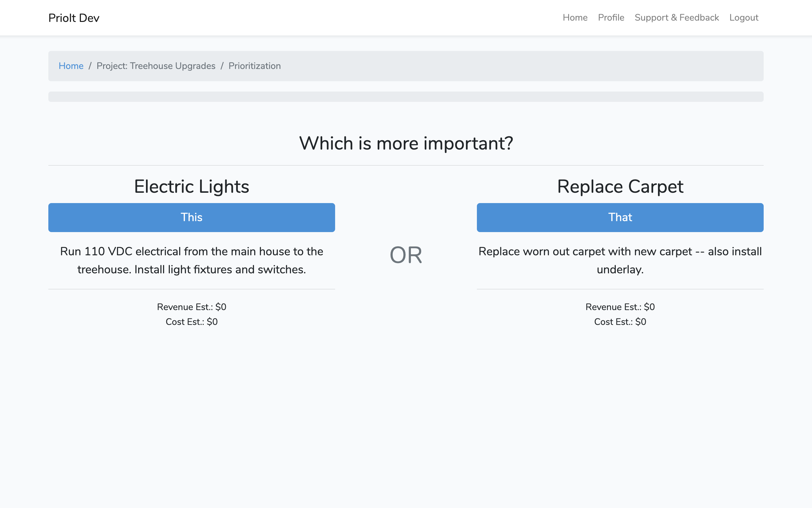Viewport: 812px width, 508px height.
Task: Click the 'That' button for Replace Carpet
Action: (x=620, y=217)
